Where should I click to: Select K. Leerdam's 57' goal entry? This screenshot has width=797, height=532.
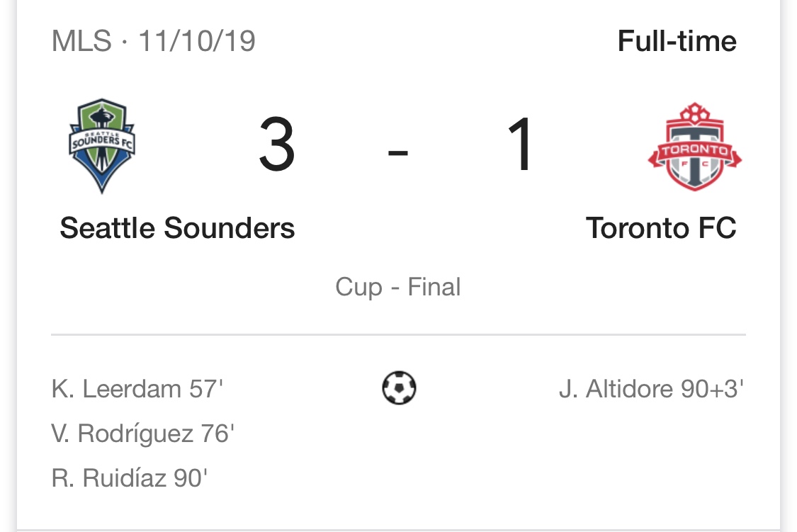click(137, 389)
